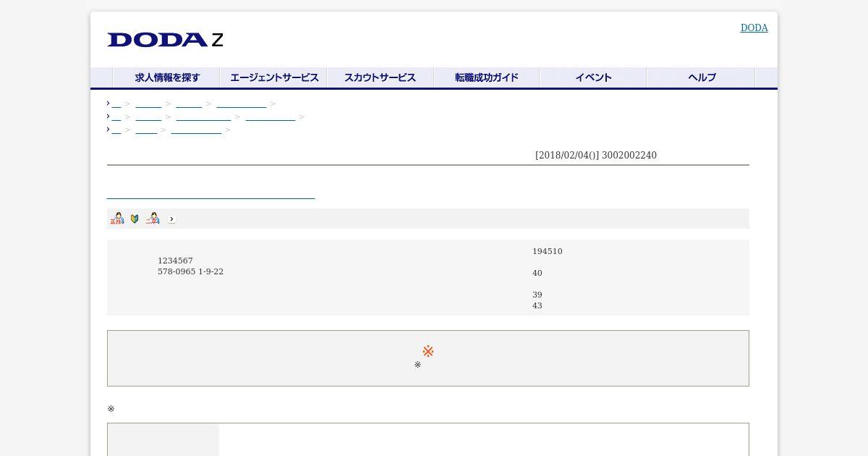The height and width of the screenshot is (456, 868).
Task: Click the address text 578-0965 1-9-22
Action: click(190, 271)
